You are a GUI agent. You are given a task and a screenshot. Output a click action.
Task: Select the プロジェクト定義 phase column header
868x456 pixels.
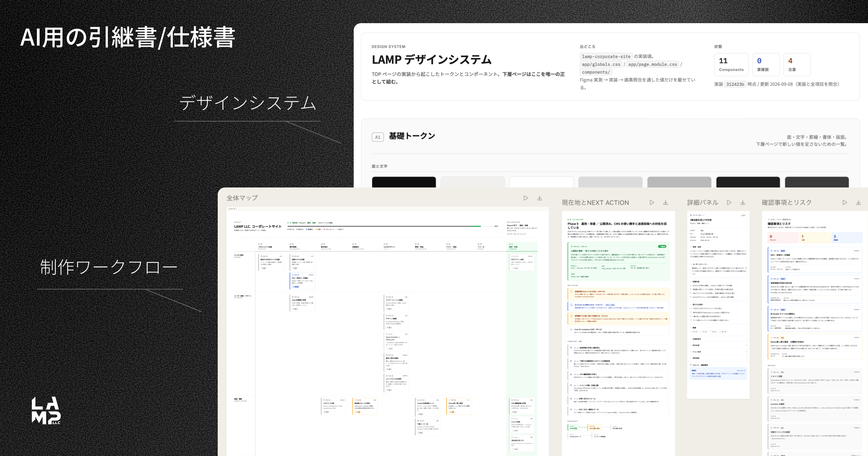coord(265,247)
